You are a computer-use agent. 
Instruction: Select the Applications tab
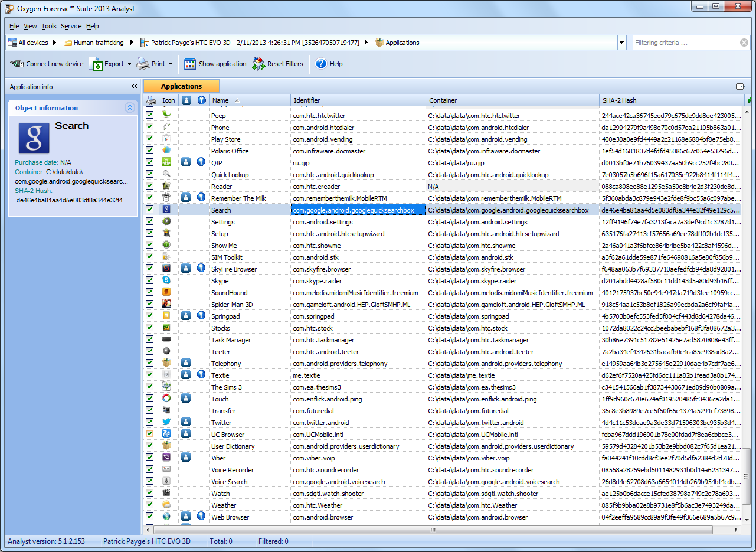(181, 86)
